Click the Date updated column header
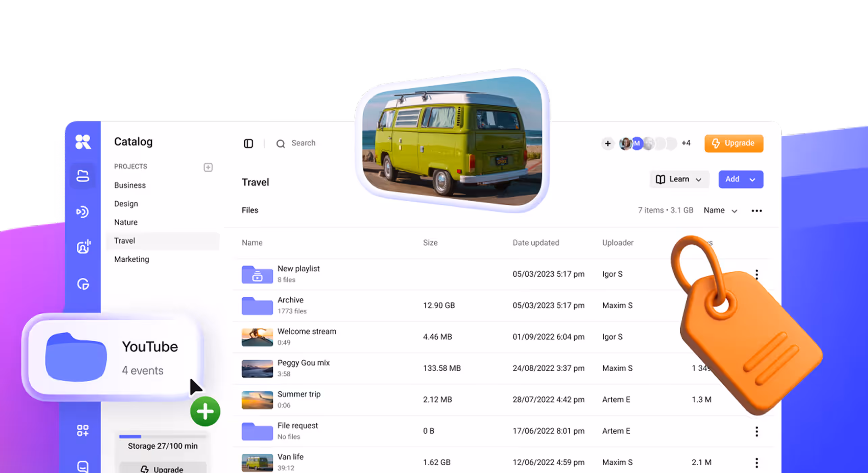Viewport: 868px width, 473px height. [535, 243]
